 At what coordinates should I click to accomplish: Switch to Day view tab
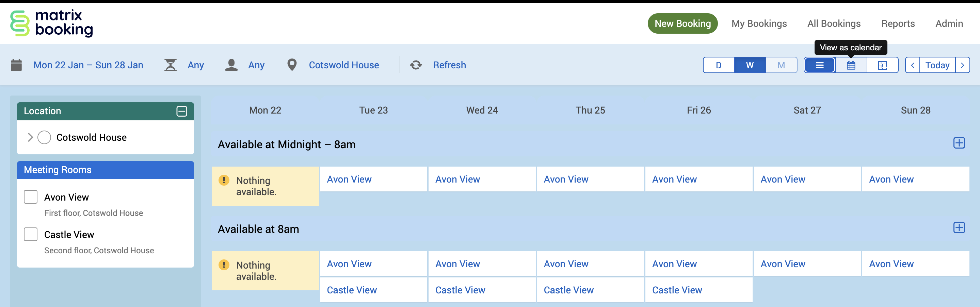718,65
